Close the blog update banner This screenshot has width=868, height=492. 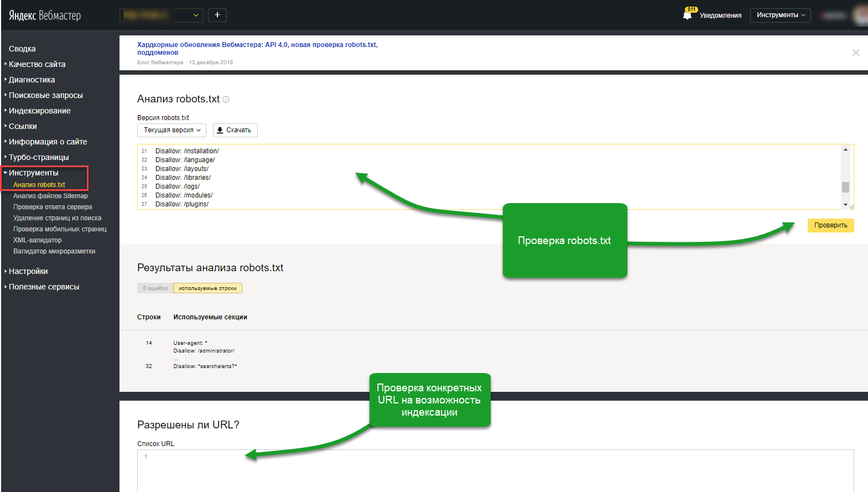(856, 53)
